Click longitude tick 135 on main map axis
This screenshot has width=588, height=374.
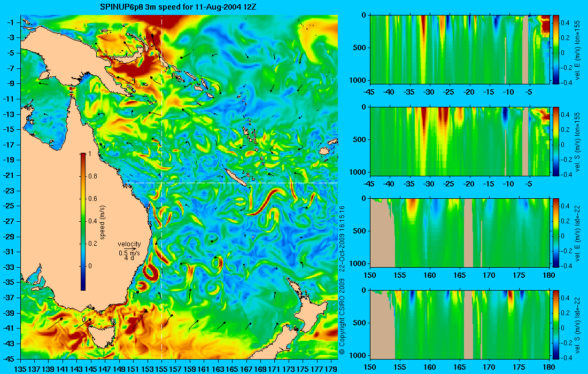[20, 369]
